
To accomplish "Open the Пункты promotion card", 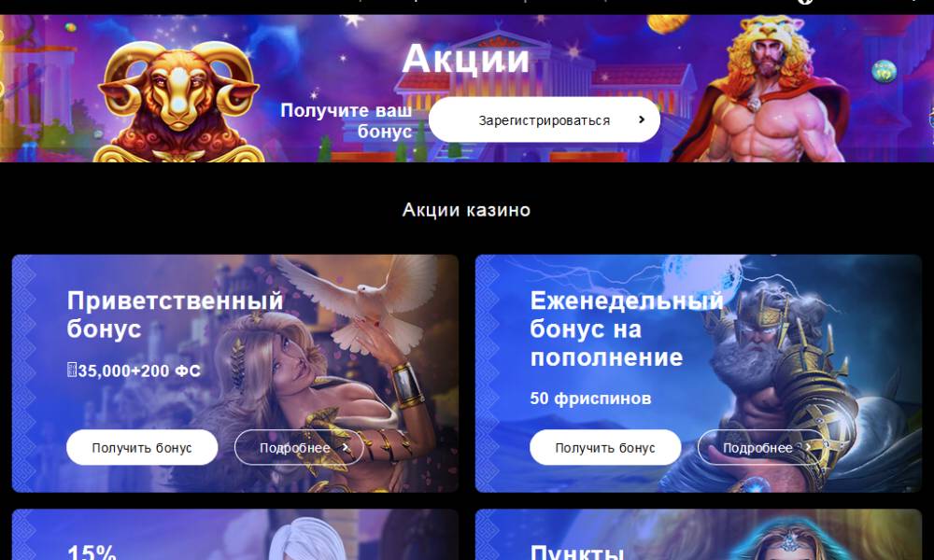I will click(699, 535).
